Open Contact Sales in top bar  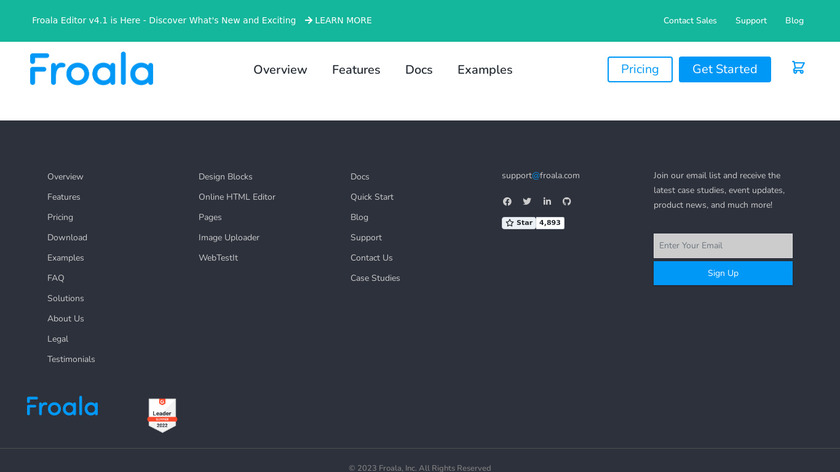pyautogui.click(x=689, y=20)
